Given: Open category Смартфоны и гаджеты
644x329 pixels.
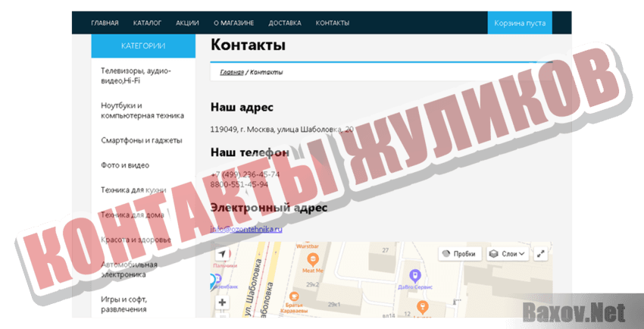Looking at the screenshot, I should (x=142, y=140).
